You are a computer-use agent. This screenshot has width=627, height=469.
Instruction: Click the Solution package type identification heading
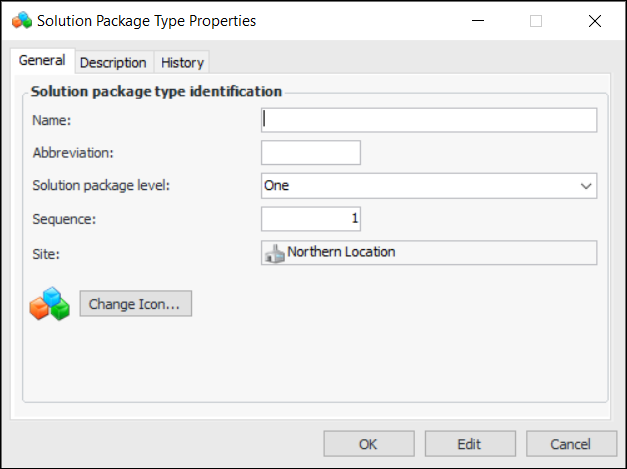pos(156,91)
